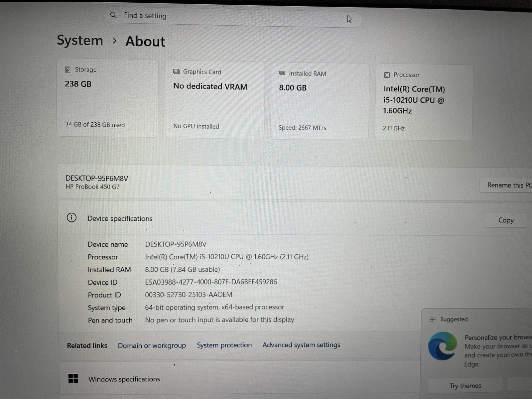The height and width of the screenshot is (399, 532).
Task: Click the search magnifier icon
Action: pos(113,15)
